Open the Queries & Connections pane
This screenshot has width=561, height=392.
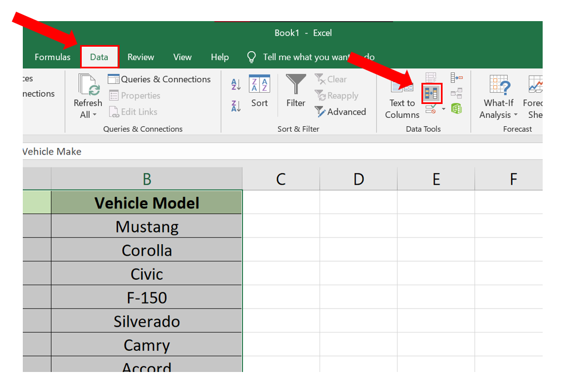(x=159, y=79)
